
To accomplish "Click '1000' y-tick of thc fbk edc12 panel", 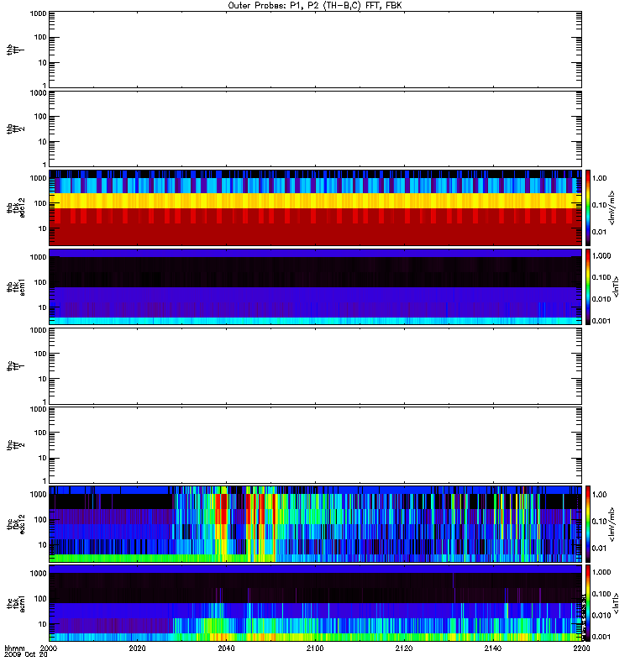I will 38,494.
